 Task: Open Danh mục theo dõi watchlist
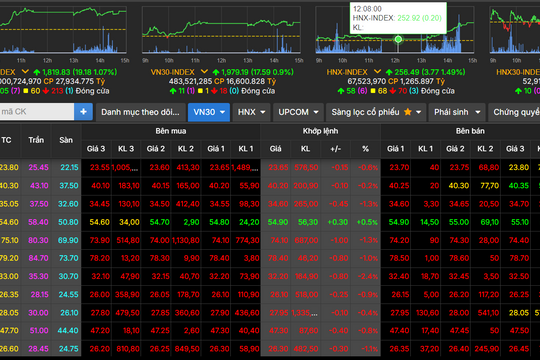(x=141, y=112)
